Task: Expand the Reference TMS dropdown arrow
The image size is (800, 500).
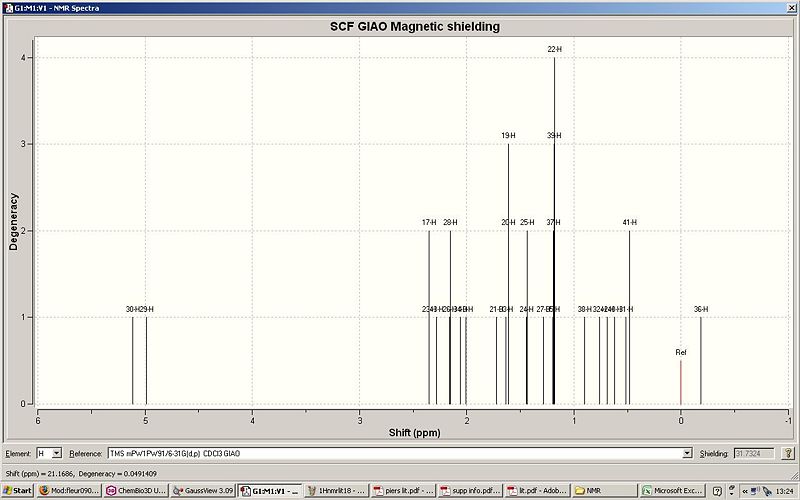Action: pyautogui.click(x=687, y=453)
